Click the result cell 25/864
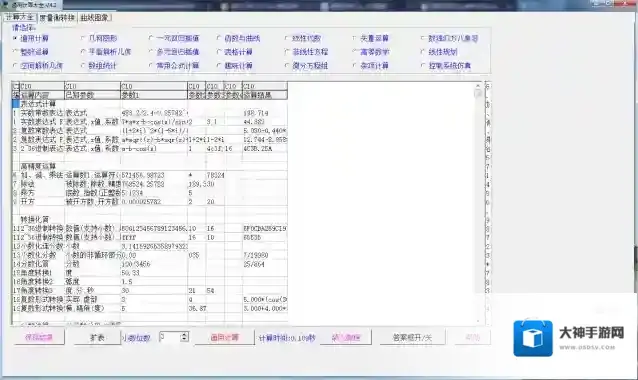638x380 pixels. (x=264, y=264)
